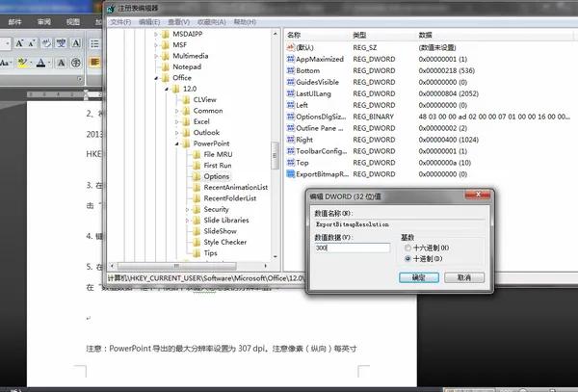The image size is (578, 392).
Task: Select AppMaximized registry value
Action: (x=320, y=59)
